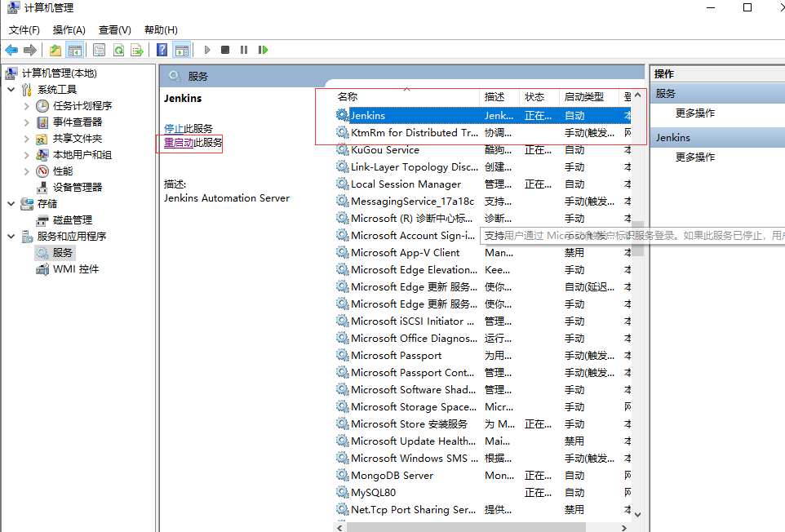Screen dimensions: 785x532
Task: Maximize the 计算机管理 window
Action: point(747,7)
